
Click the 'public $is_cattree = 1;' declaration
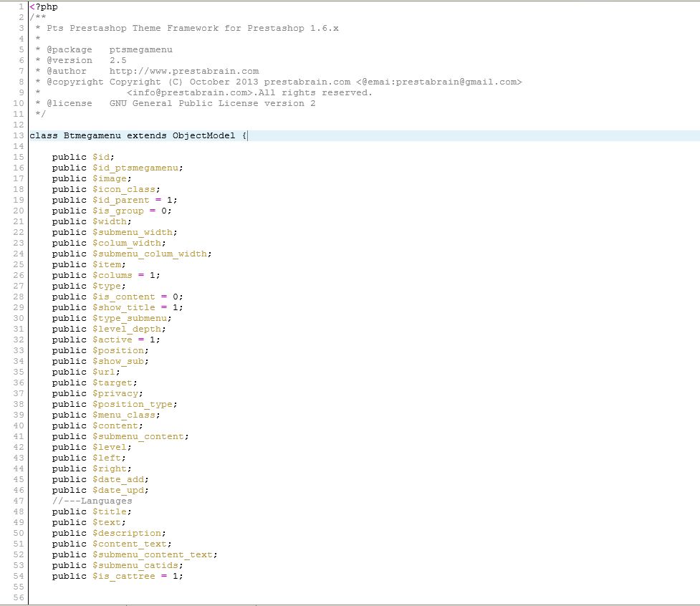(118, 576)
